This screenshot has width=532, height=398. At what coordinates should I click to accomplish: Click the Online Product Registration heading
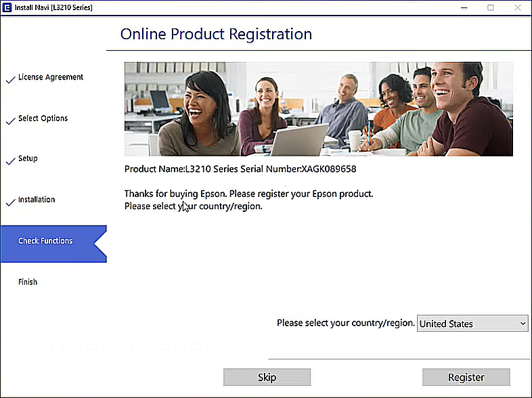pos(216,34)
